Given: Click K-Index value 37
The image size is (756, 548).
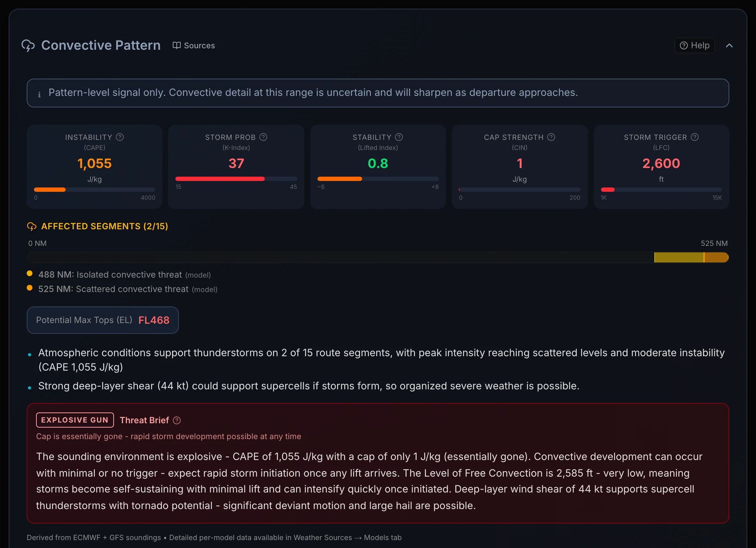Looking at the screenshot, I should tap(236, 163).
